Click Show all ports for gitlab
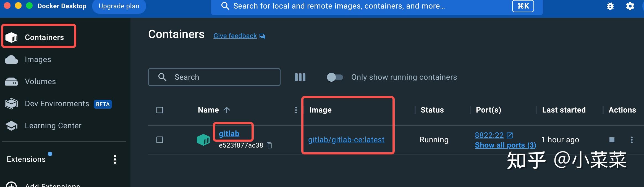This screenshot has height=187, width=644. [x=505, y=145]
